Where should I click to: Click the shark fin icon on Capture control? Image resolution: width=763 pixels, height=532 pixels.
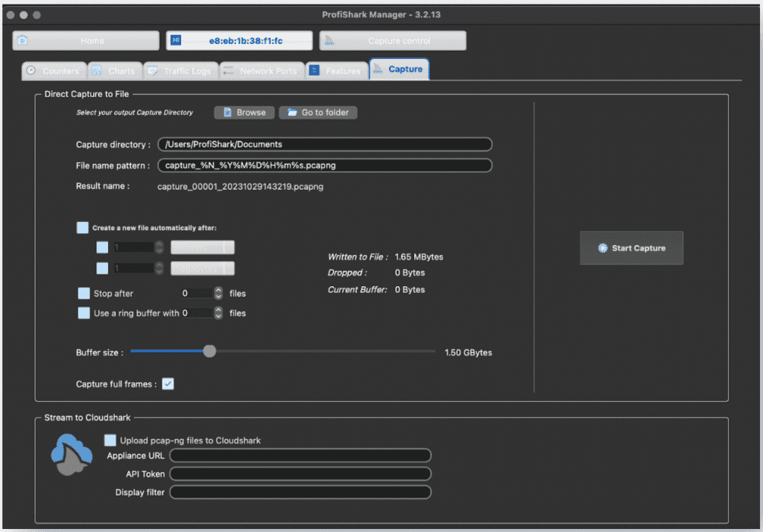[x=329, y=41]
